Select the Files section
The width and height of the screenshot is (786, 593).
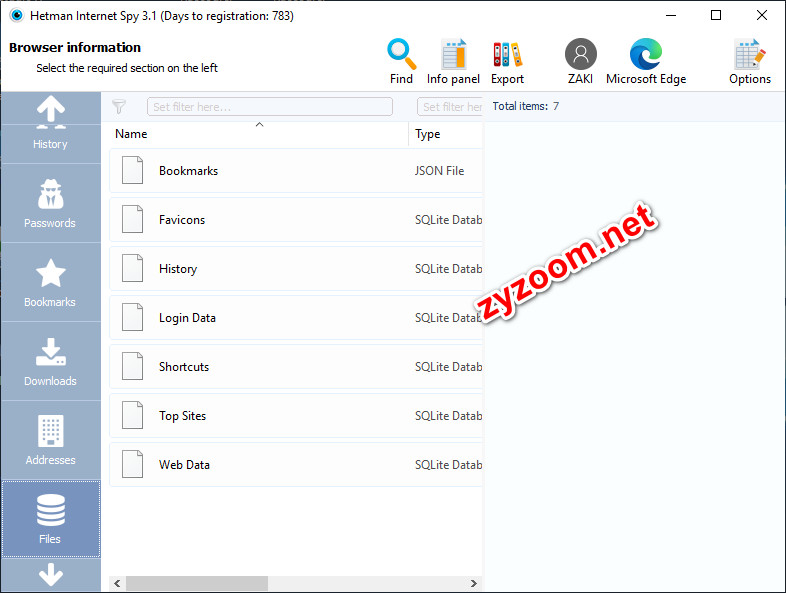(x=50, y=519)
